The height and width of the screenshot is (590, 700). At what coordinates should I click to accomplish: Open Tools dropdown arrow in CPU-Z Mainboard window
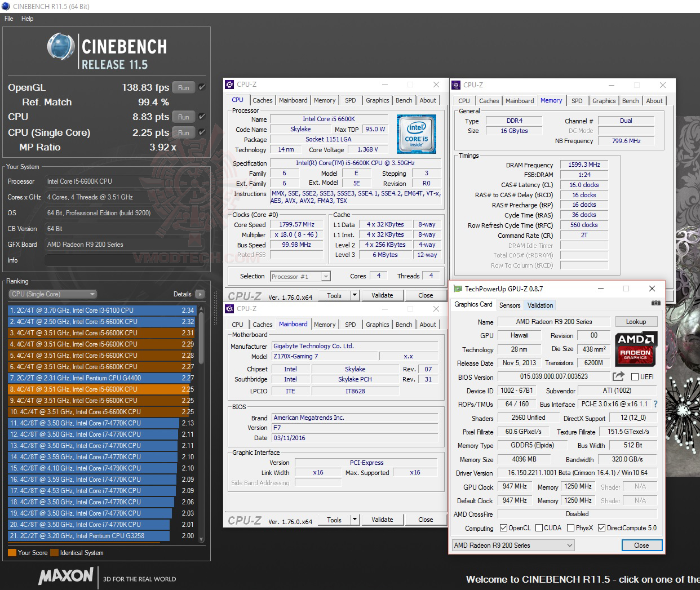(x=355, y=520)
